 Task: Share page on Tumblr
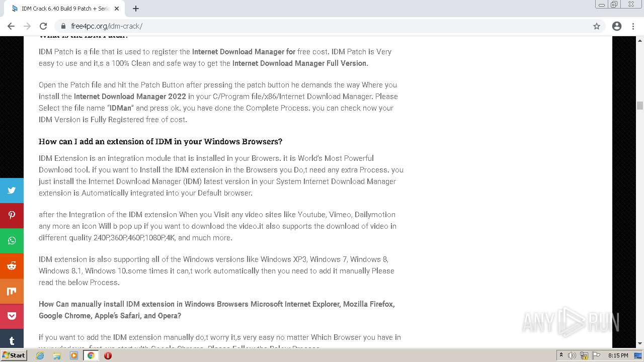click(x=12, y=339)
